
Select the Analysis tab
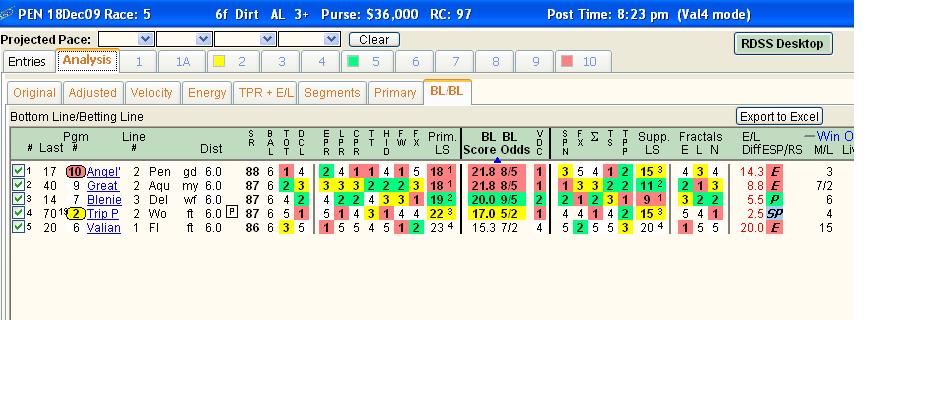point(87,60)
